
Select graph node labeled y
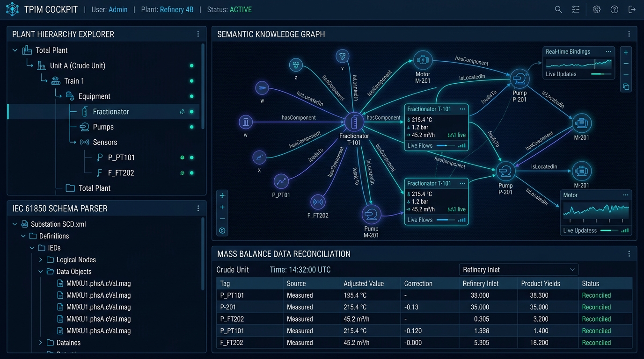click(x=343, y=57)
